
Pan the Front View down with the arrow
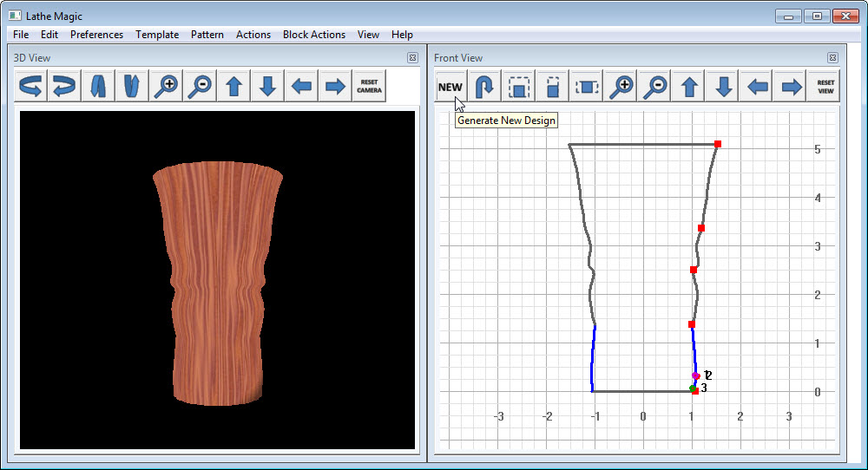(x=724, y=87)
